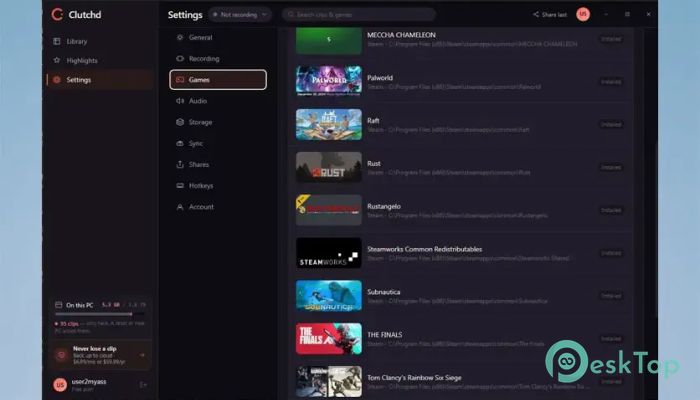
Task: Go to Library in the sidebar
Action: point(100,41)
